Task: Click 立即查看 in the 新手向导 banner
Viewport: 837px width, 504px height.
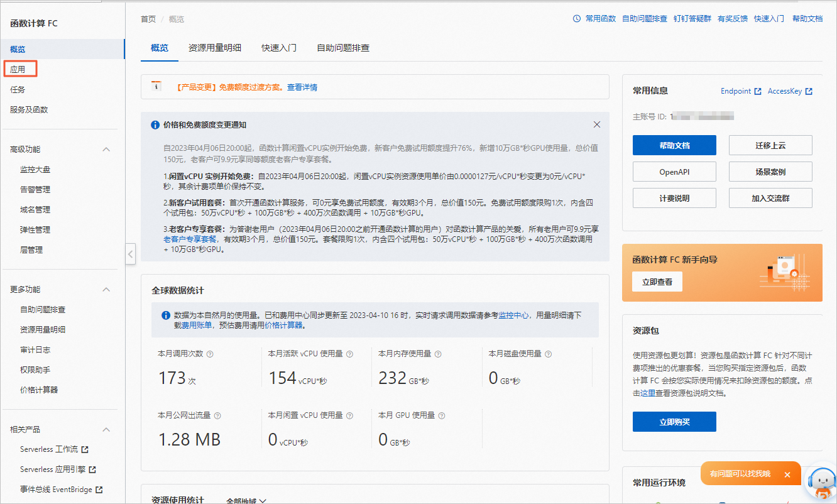Action: (x=657, y=282)
